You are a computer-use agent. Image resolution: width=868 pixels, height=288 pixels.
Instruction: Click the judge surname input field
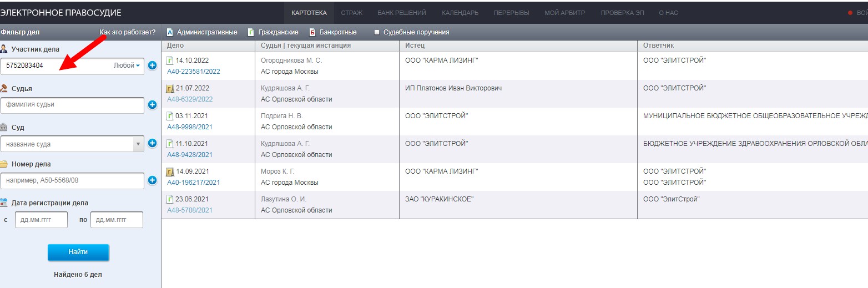(72, 104)
